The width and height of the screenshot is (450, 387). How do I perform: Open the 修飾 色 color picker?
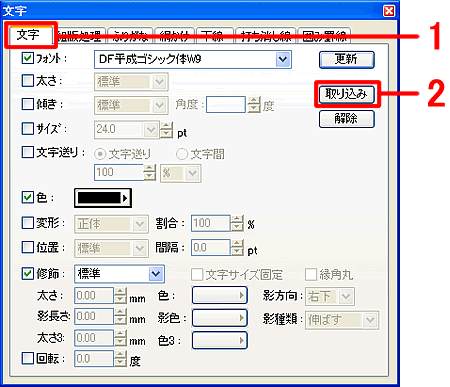220,295
